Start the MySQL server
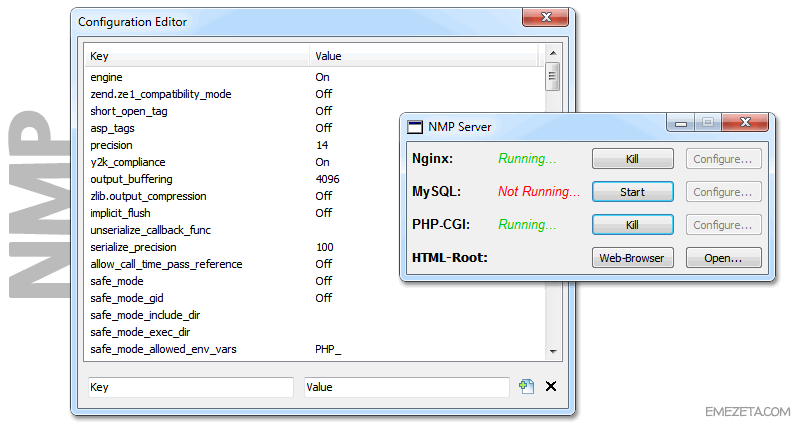 (x=633, y=192)
